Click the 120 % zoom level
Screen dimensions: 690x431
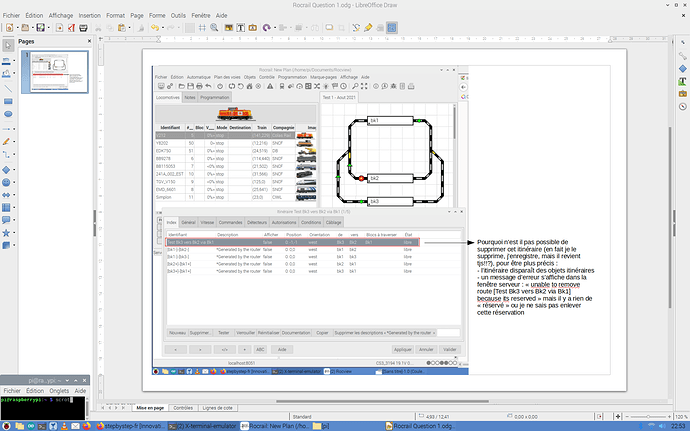681,416
